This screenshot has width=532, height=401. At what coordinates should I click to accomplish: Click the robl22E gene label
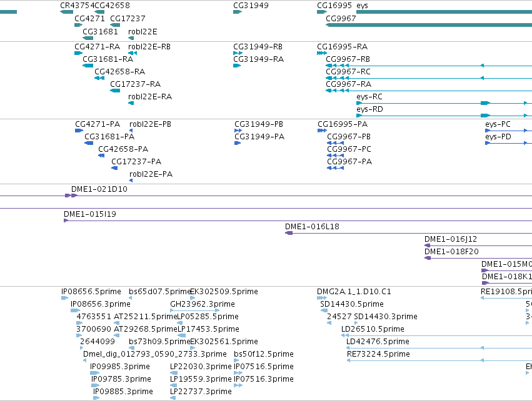click(x=143, y=32)
